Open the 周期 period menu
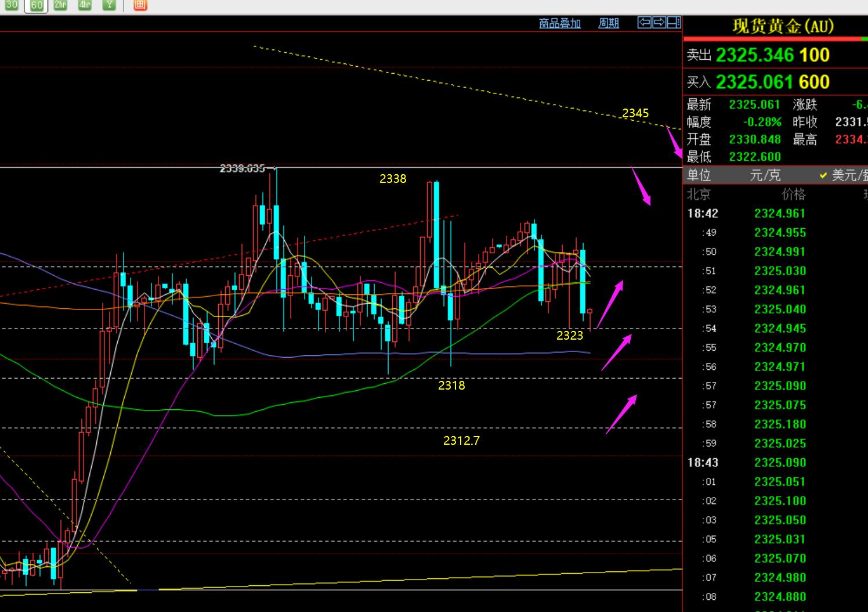The width and height of the screenshot is (868, 612). [x=609, y=23]
